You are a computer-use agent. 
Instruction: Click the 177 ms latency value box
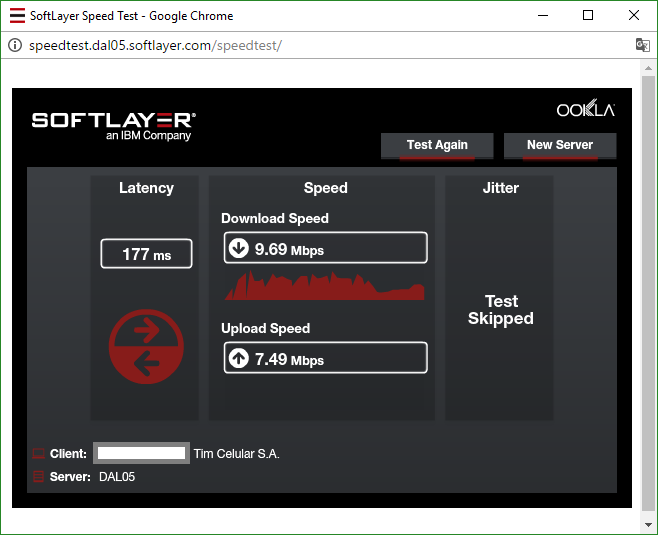tap(146, 254)
